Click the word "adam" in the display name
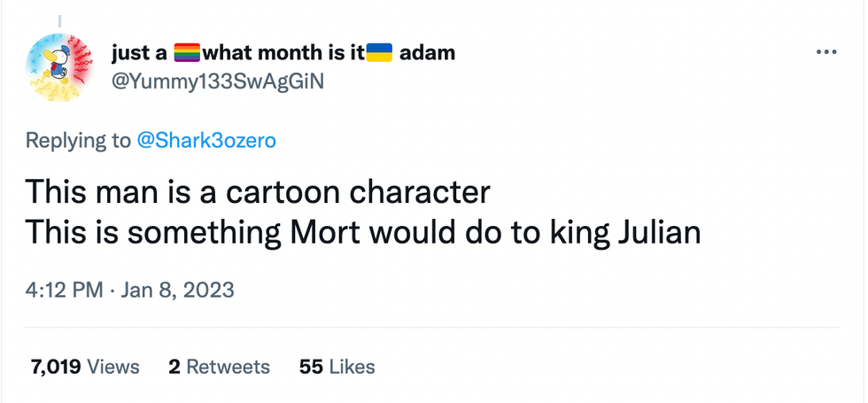This screenshot has height=403, width=868. pos(427,53)
